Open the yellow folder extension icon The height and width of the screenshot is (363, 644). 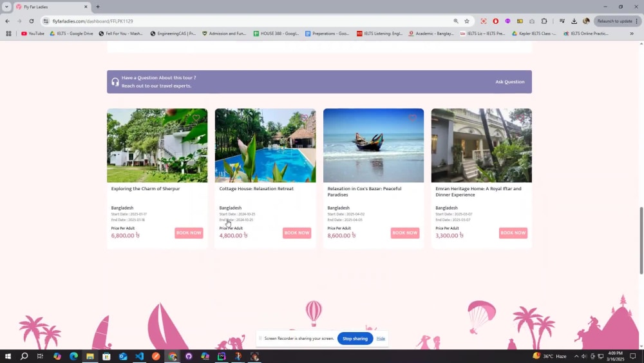coord(520,21)
